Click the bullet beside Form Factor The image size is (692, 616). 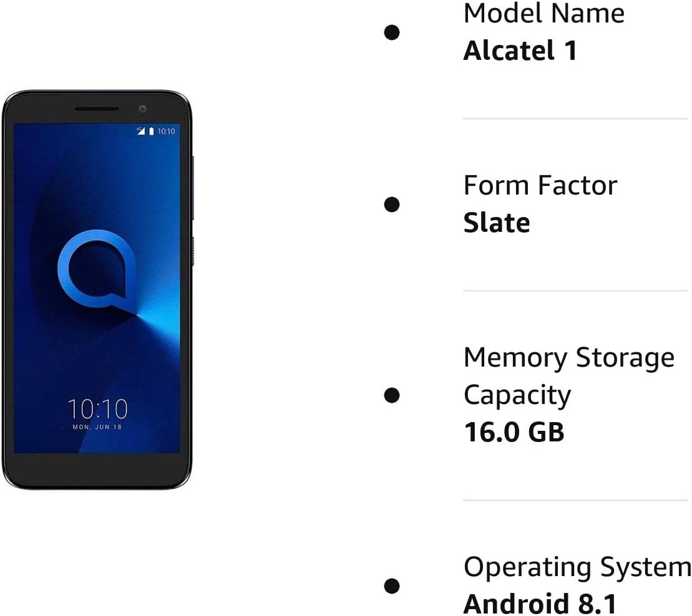[391, 204]
